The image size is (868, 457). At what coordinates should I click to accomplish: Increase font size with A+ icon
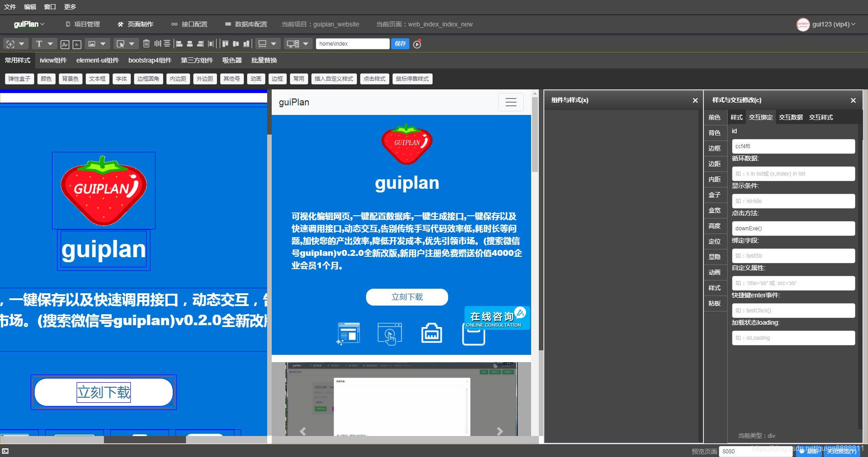click(x=65, y=44)
